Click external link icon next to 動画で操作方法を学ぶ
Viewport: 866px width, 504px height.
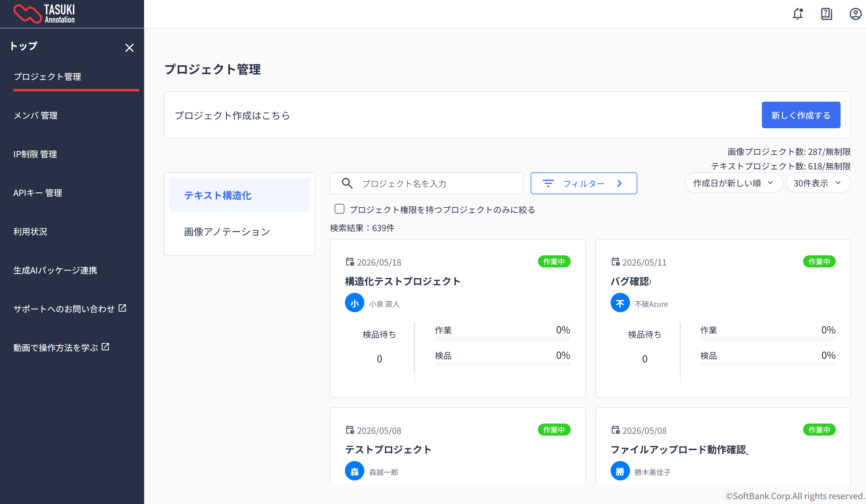(106, 347)
